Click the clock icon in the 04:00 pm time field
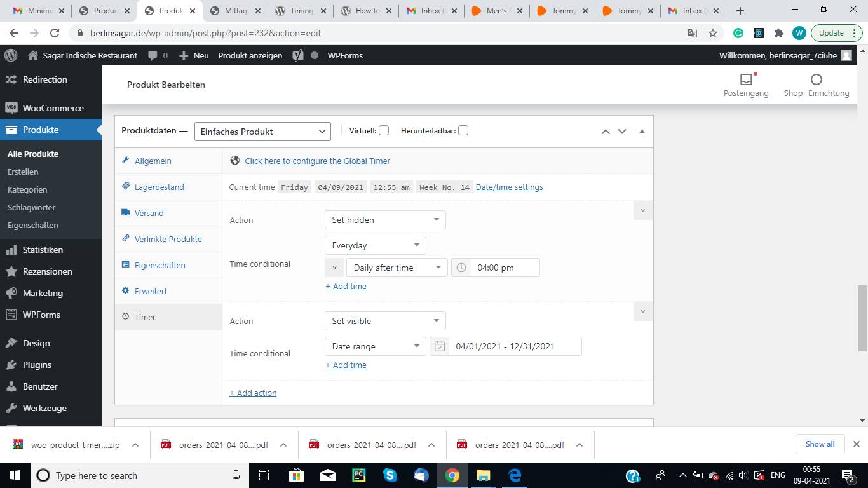This screenshot has height=488, width=868. click(x=461, y=268)
